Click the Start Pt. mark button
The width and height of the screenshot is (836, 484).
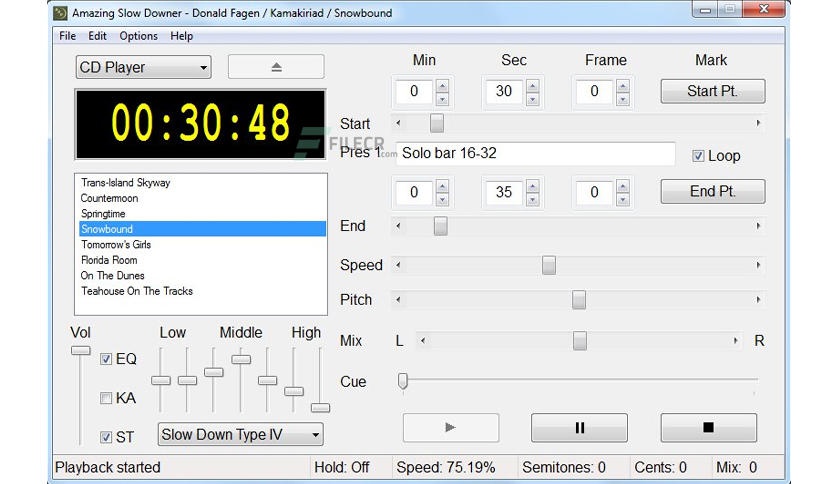coord(713,91)
